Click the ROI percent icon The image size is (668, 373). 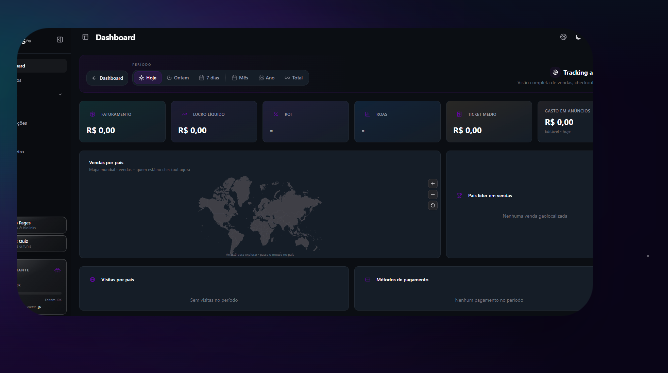click(x=276, y=114)
